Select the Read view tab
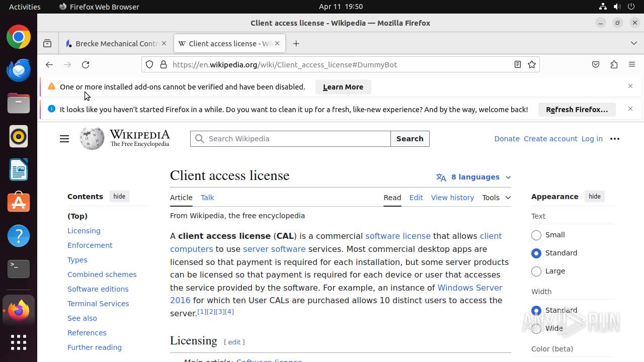644x362 pixels. (392, 198)
